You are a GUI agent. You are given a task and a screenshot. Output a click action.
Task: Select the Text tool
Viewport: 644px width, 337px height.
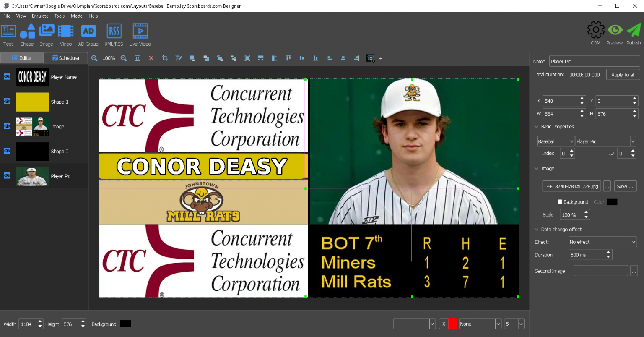[x=8, y=34]
